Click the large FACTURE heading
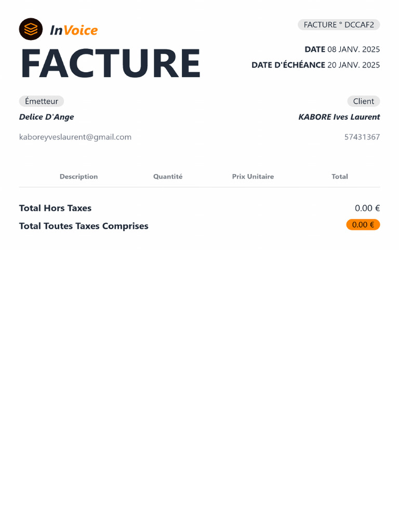 (110, 63)
